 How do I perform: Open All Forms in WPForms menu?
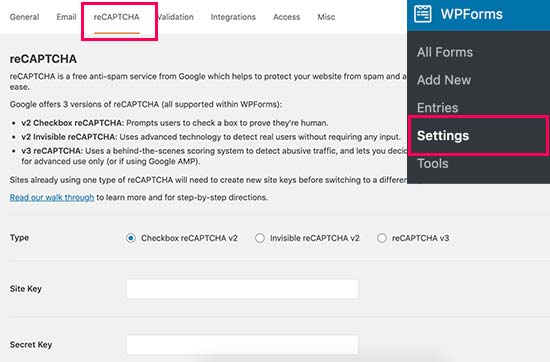point(445,52)
